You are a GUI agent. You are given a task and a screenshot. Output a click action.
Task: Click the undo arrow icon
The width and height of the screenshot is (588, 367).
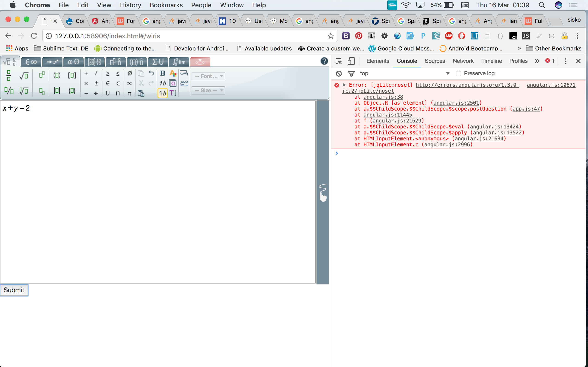tap(151, 73)
